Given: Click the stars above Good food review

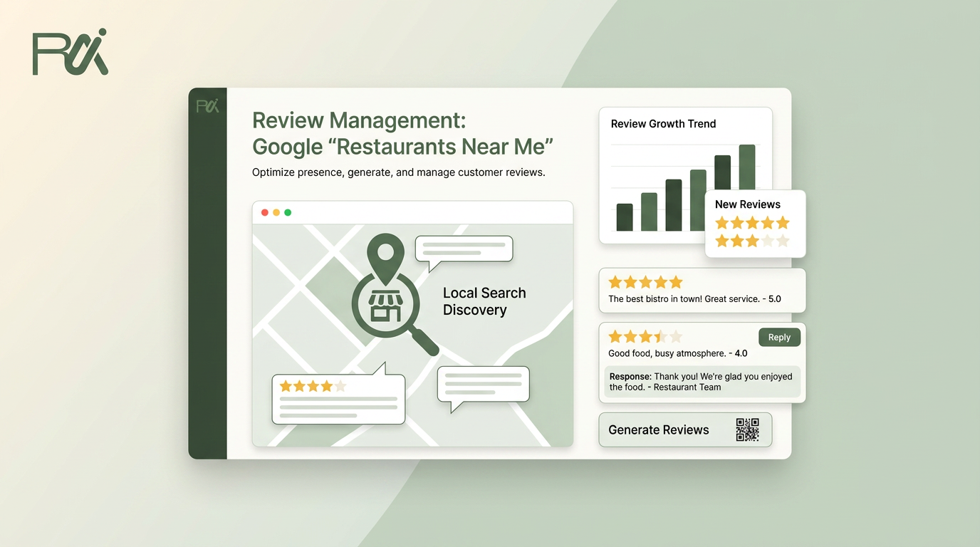Looking at the screenshot, I should tap(645, 336).
